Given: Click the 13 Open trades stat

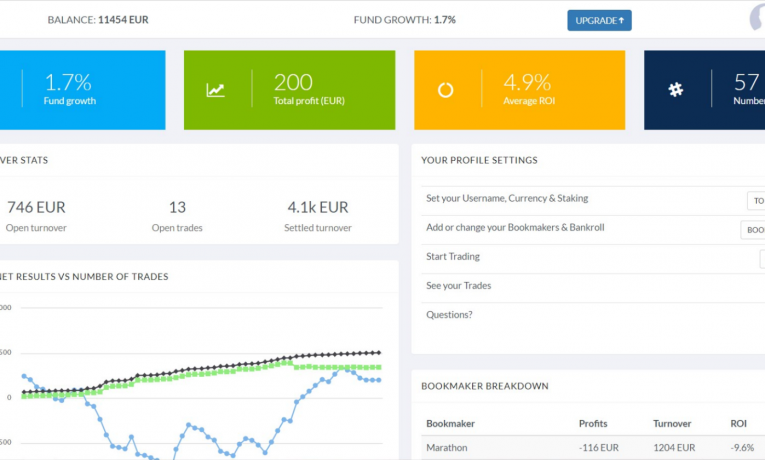Looking at the screenshot, I should tap(177, 208).
